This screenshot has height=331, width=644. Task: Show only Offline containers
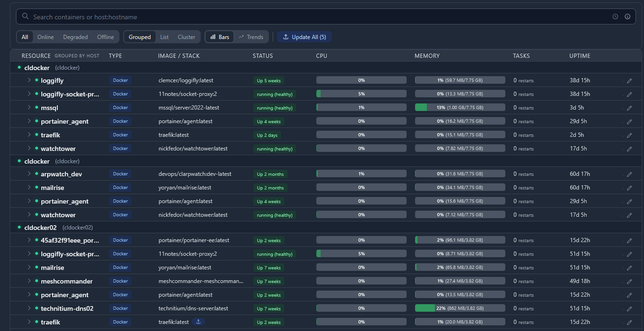pyautogui.click(x=105, y=37)
